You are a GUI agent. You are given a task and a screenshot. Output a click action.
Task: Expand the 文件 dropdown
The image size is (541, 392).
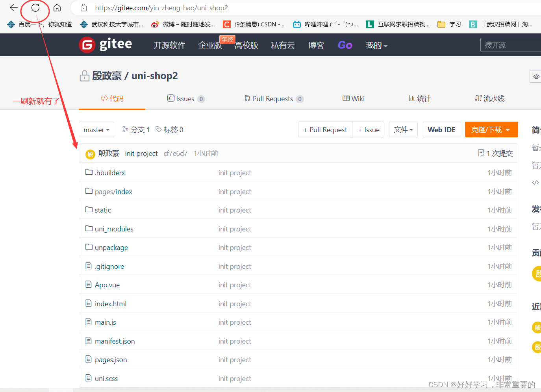tap(403, 129)
